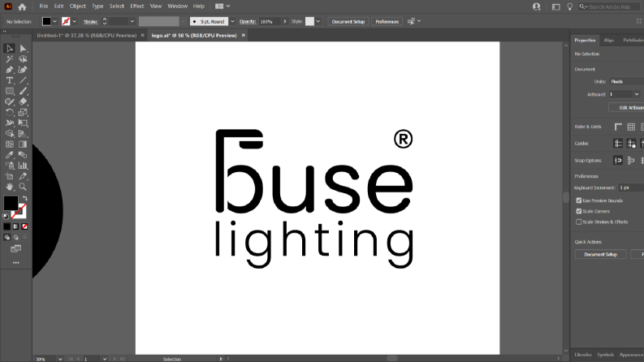Viewport: 644px width, 362px height.
Task: Select the Mesh tool
Action: (x=10, y=144)
